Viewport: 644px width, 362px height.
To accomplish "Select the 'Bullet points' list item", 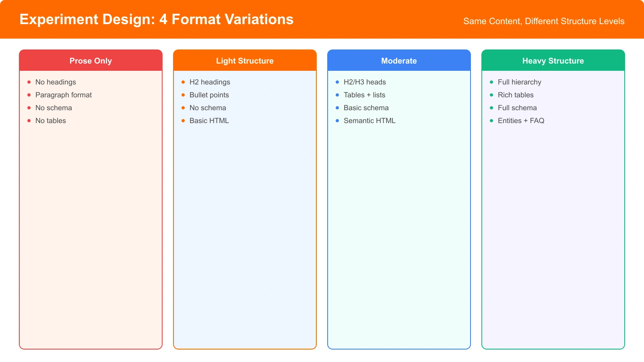I will 209,95.
